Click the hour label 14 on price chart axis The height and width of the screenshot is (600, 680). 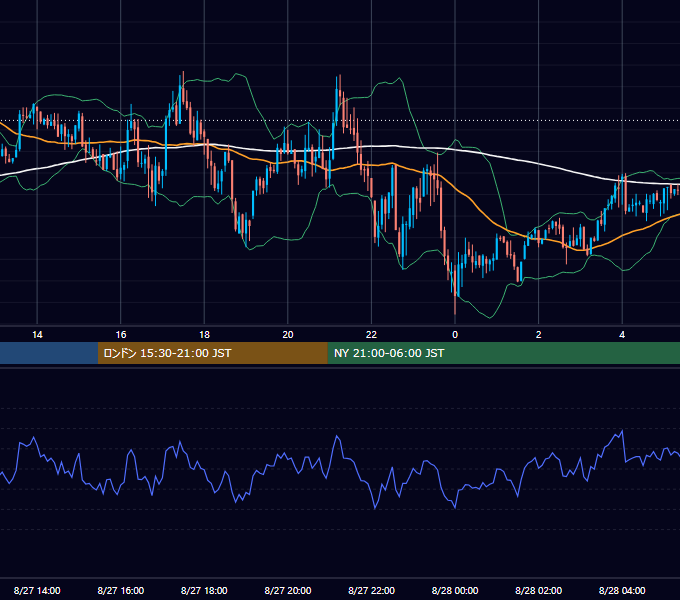[x=37, y=335]
